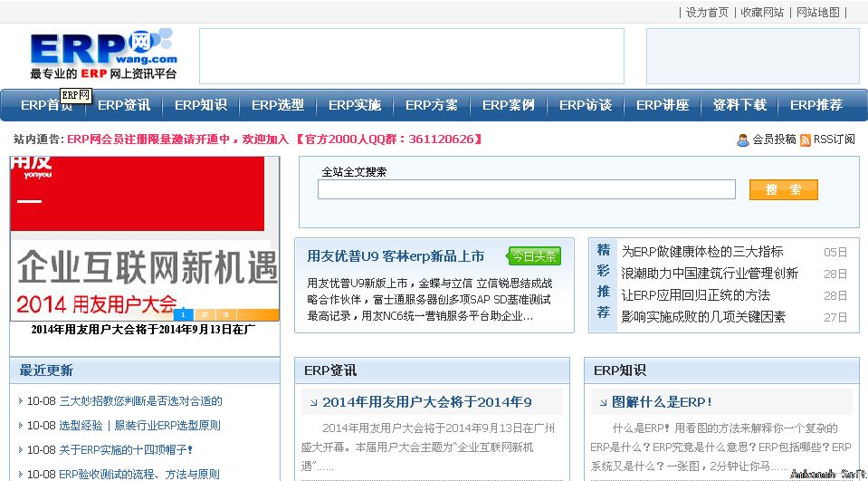
Task: Open the ERP选型 navigation tab
Action: (278, 105)
